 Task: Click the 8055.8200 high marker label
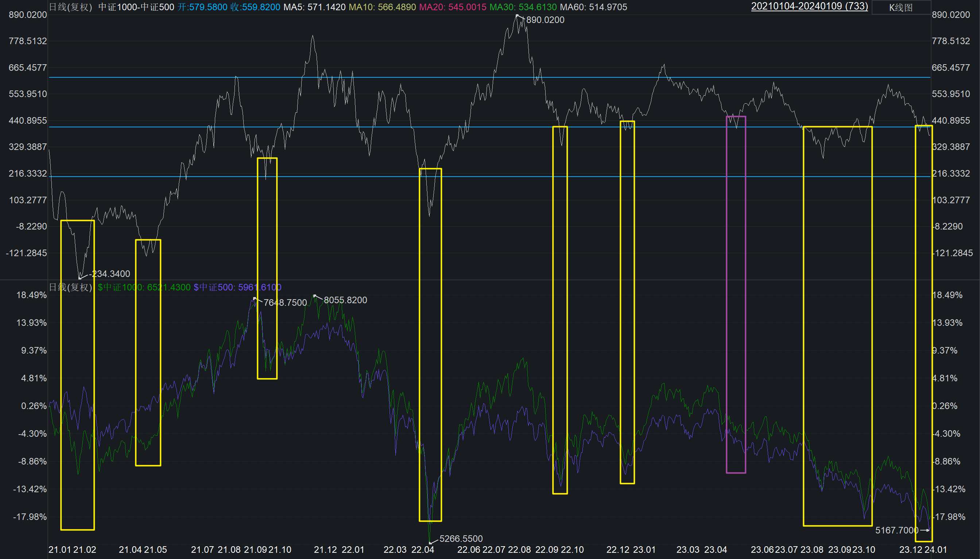[345, 300]
